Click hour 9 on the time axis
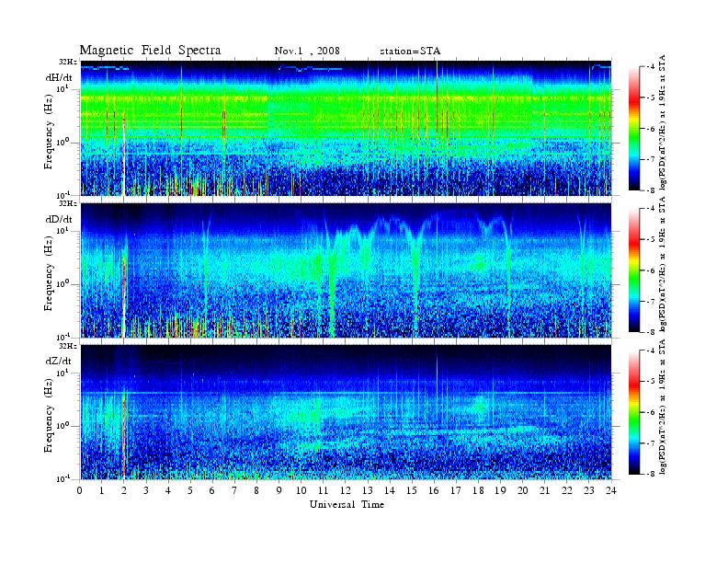The height and width of the screenshot is (563, 728). pos(279,490)
